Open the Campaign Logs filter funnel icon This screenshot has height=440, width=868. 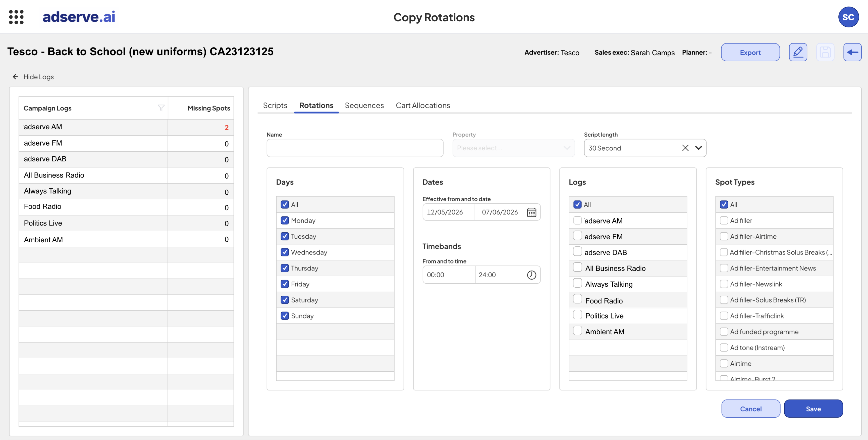click(x=161, y=108)
